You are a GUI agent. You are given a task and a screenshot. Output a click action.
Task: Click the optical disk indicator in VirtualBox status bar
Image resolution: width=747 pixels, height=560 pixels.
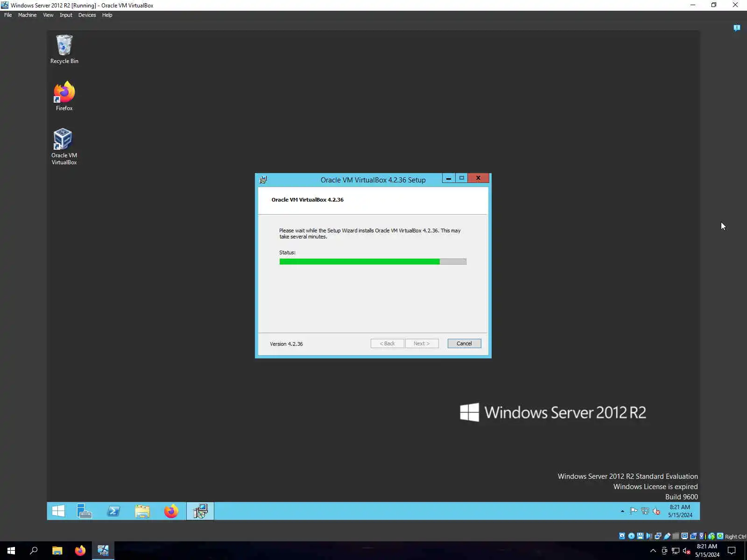pyautogui.click(x=631, y=536)
